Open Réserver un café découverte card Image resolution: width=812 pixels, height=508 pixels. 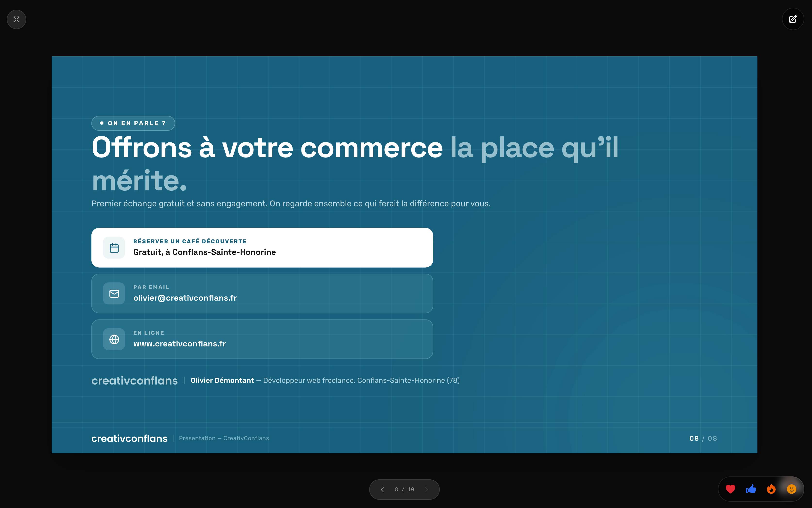tap(262, 248)
